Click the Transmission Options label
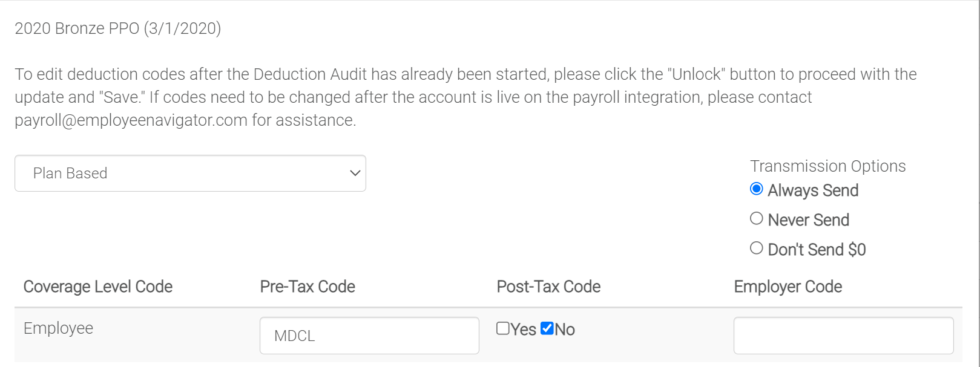 click(x=827, y=166)
